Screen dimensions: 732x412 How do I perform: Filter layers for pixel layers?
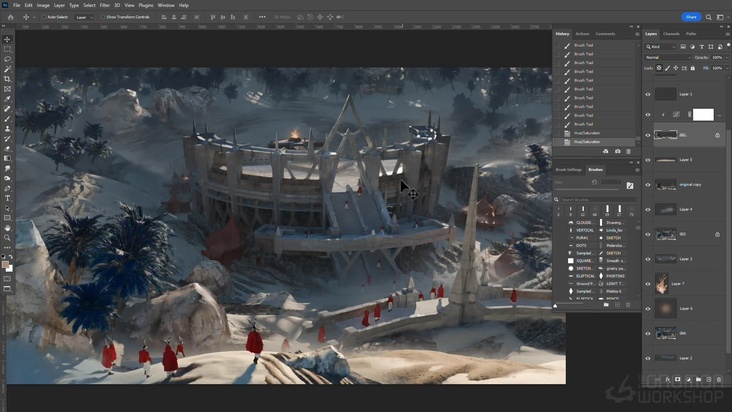tap(683, 47)
